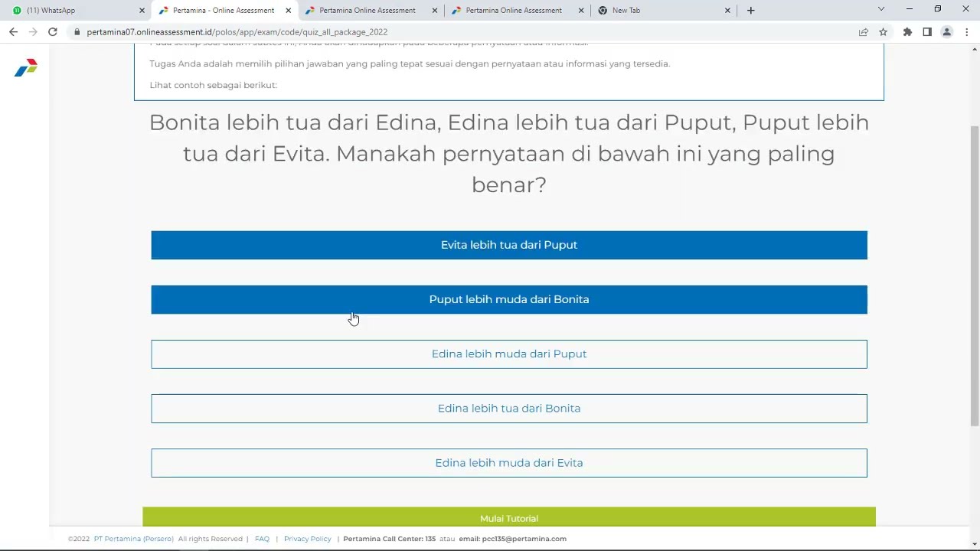980x551 pixels.
Task: Click the Mulai Tutorial button
Action: [509, 517]
